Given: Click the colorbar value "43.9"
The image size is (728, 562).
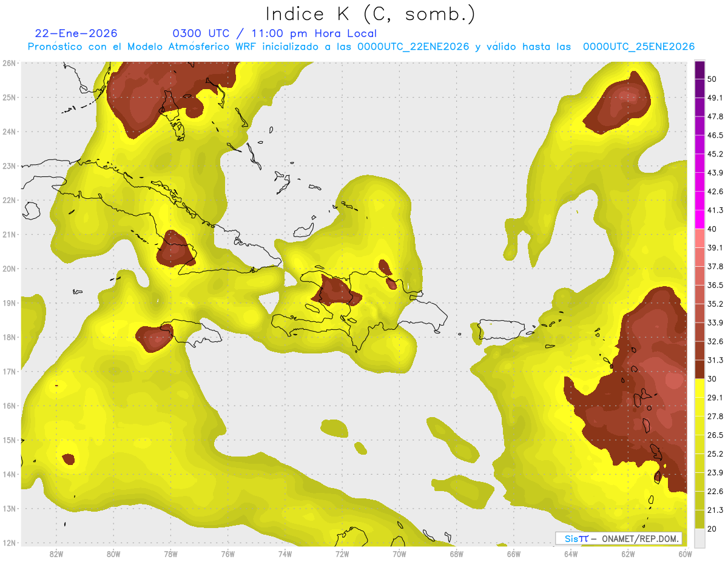Looking at the screenshot, I should coord(715,173).
